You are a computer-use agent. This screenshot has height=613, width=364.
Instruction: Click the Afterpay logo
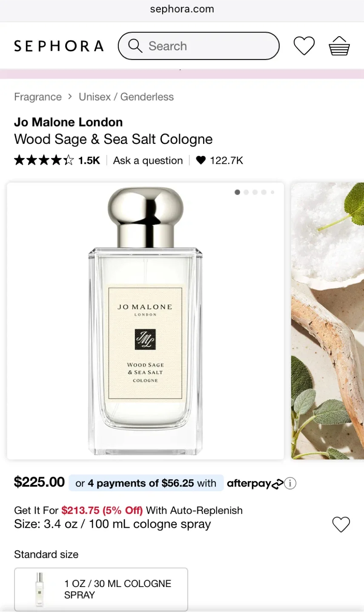click(255, 483)
